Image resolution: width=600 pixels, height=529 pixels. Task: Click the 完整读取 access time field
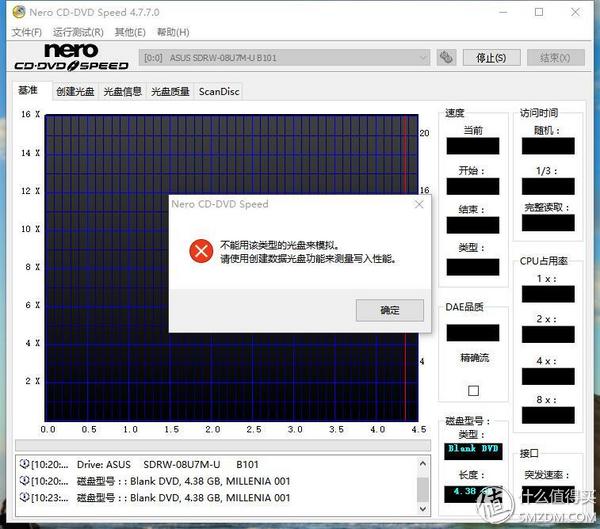pyautogui.click(x=548, y=222)
